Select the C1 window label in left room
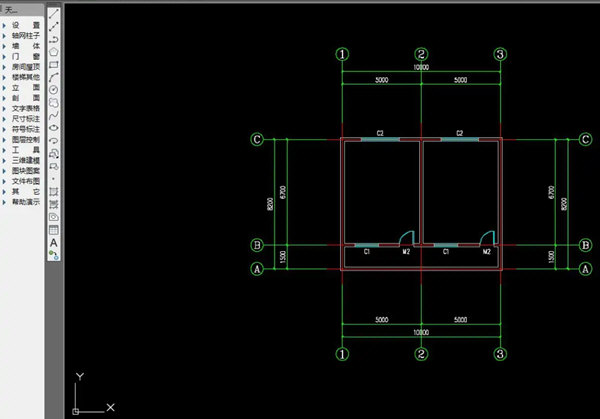 [367, 251]
